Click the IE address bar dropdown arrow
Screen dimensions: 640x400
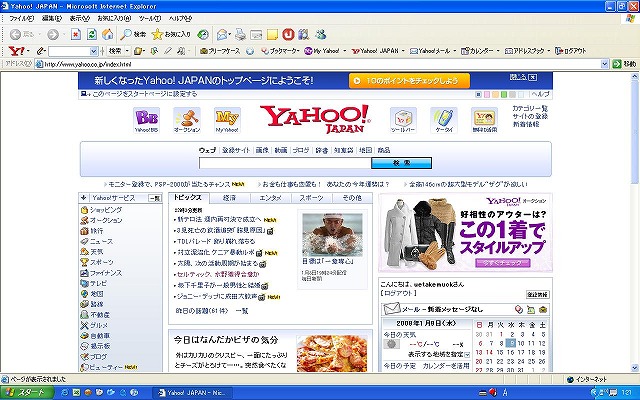pos(604,64)
